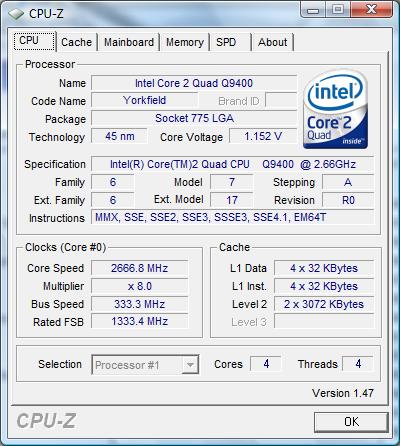Click the empty Brand ID field
Image resolution: width=400 pixels, height=446 pixels.
(281, 100)
